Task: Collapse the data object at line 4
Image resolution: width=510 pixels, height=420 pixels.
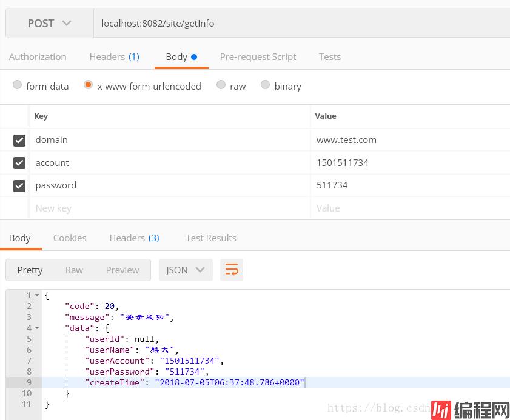Action: click(x=37, y=328)
